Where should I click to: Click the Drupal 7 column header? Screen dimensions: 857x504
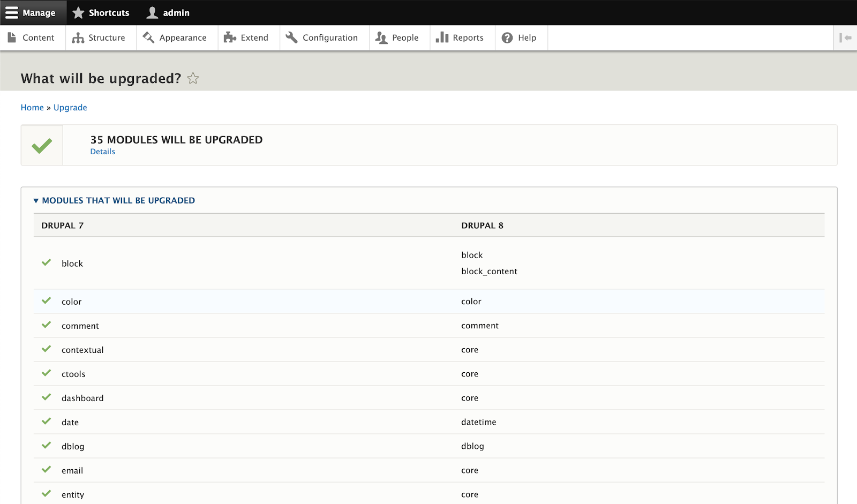tap(62, 225)
